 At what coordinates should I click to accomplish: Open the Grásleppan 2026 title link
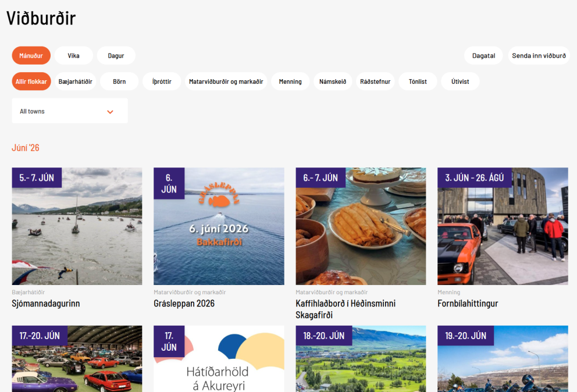(184, 303)
